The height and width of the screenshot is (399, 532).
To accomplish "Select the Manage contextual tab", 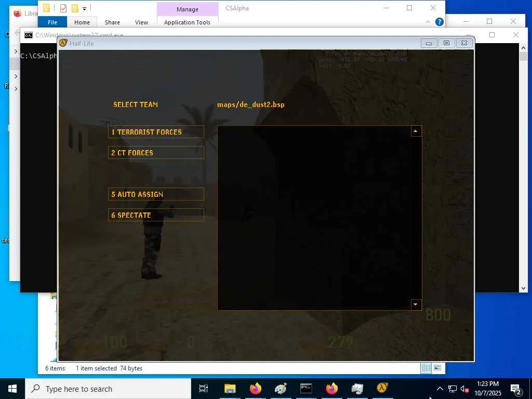I will tap(187, 9).
